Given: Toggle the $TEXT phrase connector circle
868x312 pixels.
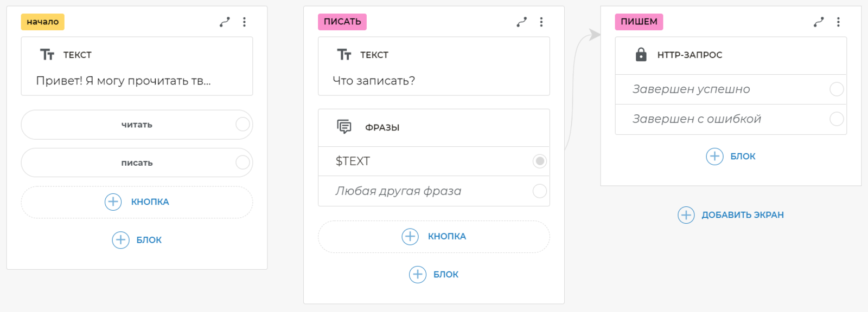Looking at the screenshot, I should pos(539,161).
